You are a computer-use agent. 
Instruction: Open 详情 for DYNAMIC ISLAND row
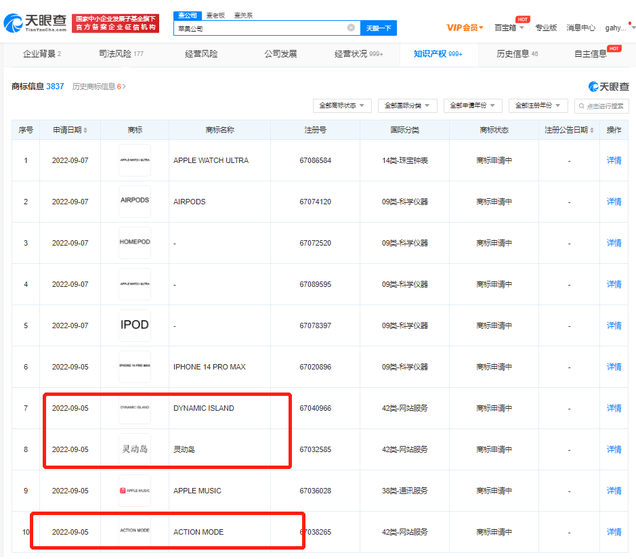tap(614, 408)
